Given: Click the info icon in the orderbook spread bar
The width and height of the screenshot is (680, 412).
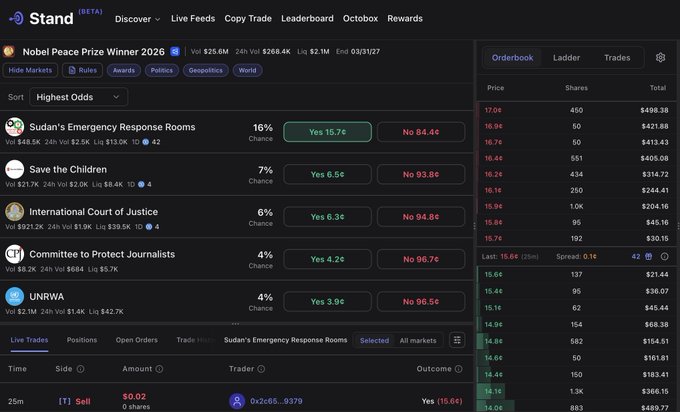Looking at the screenshot, I should coord(664,256).
